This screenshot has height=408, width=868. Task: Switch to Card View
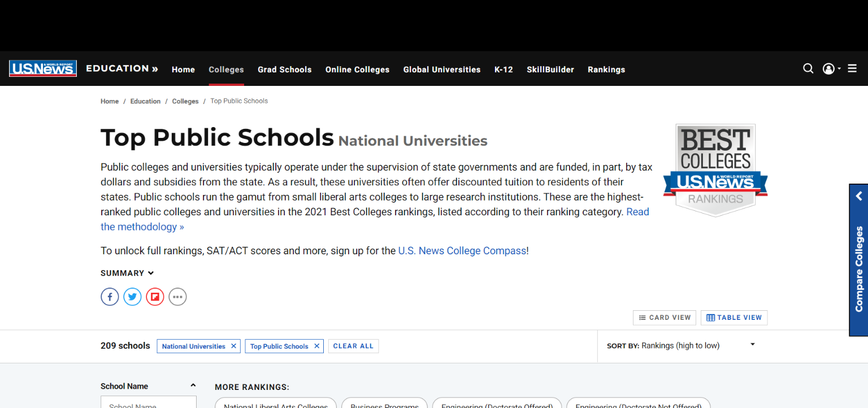(665, 318)
